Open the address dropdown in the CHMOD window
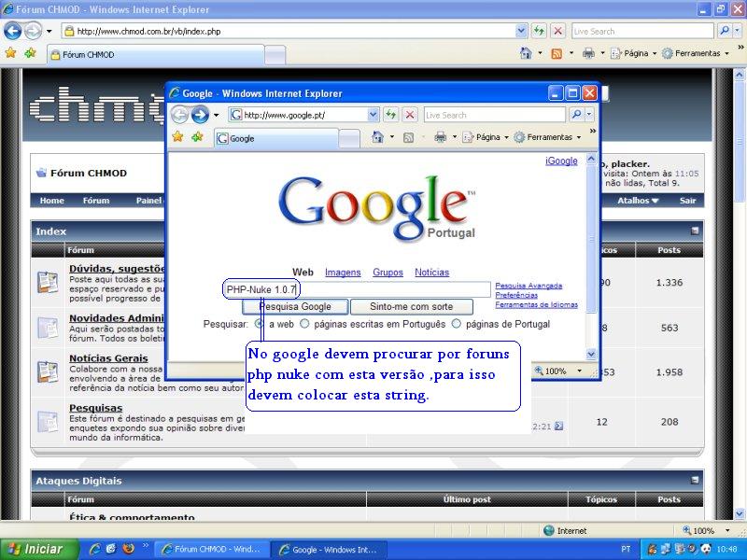This screenshot has width=747, height=560. click(x=521, y=32)
